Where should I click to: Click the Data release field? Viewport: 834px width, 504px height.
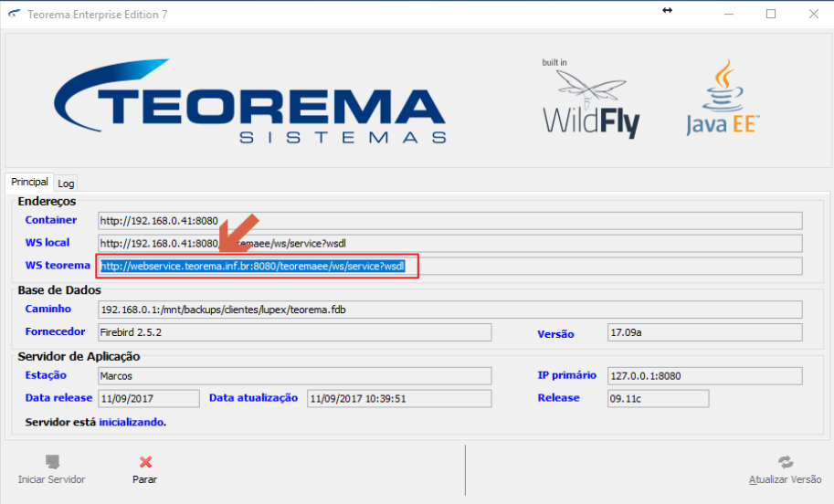[149, 399]
